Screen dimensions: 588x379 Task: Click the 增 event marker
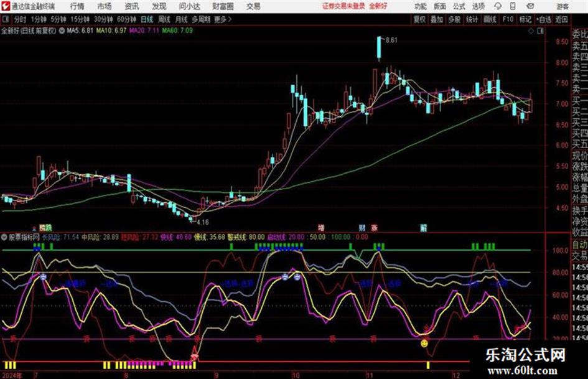[x=321, y=228]
